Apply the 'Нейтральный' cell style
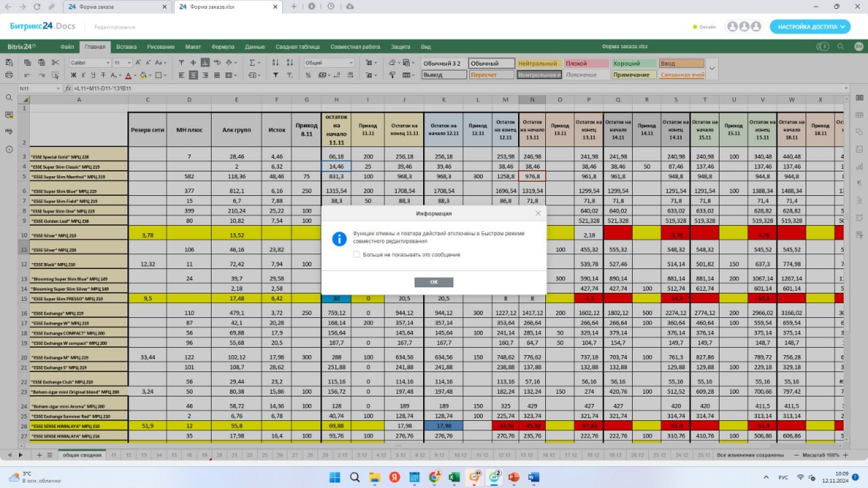Image resolution: width=868 pixels, height=488 pixels. pyautogui.click(x=539, y=64)
